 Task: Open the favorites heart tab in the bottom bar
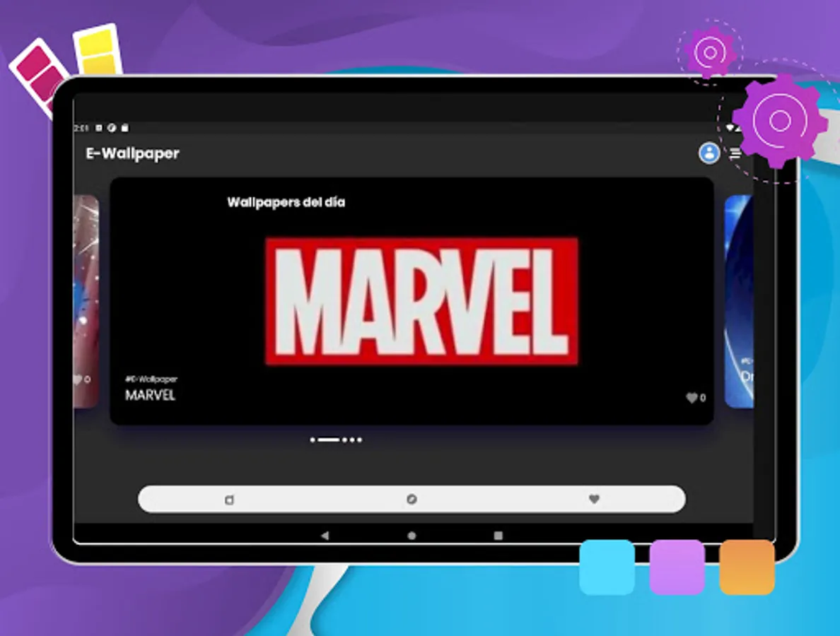pos(594,499)
